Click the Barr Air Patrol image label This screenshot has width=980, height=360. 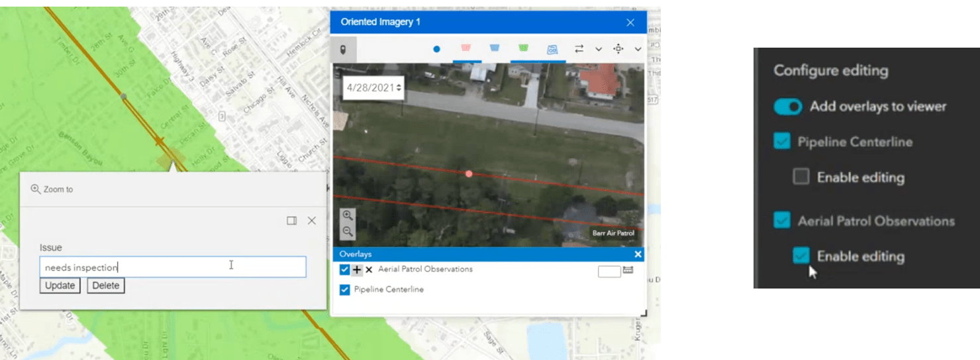[x=613, y=234]
